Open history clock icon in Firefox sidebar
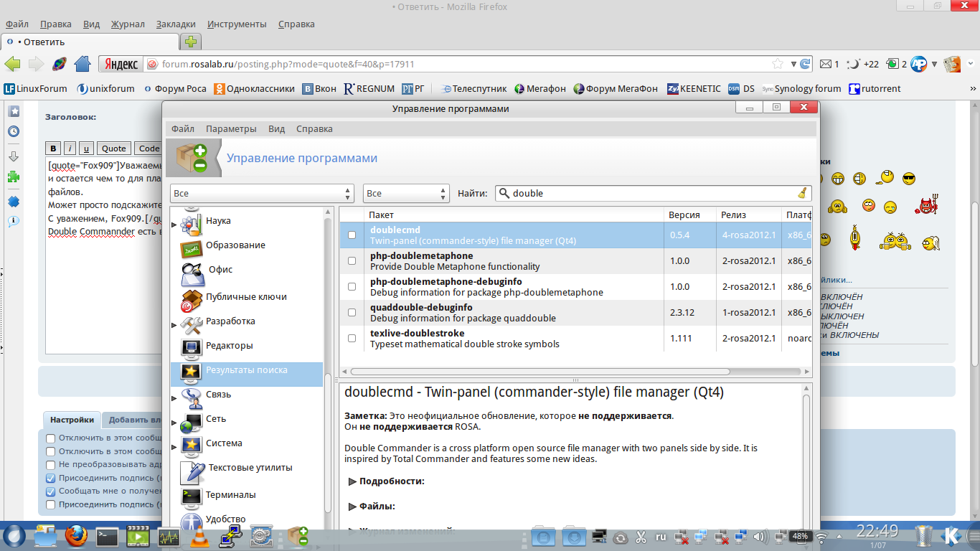This screenshot has height=551, width=980. pos(13,132)
